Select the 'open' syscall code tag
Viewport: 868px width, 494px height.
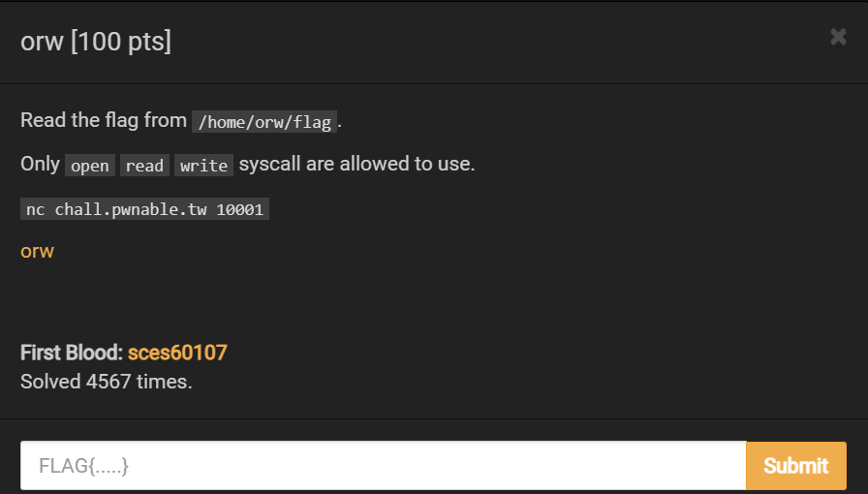click(90, 165)
